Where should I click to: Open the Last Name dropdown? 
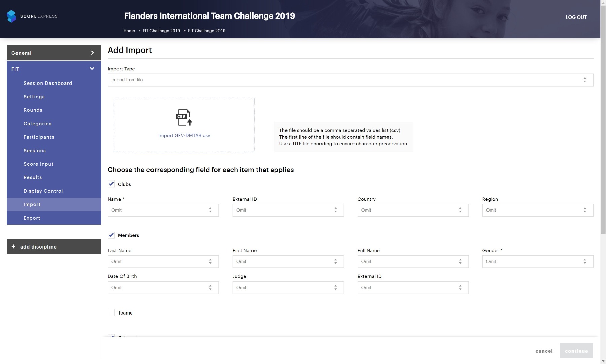coord(163,261)
